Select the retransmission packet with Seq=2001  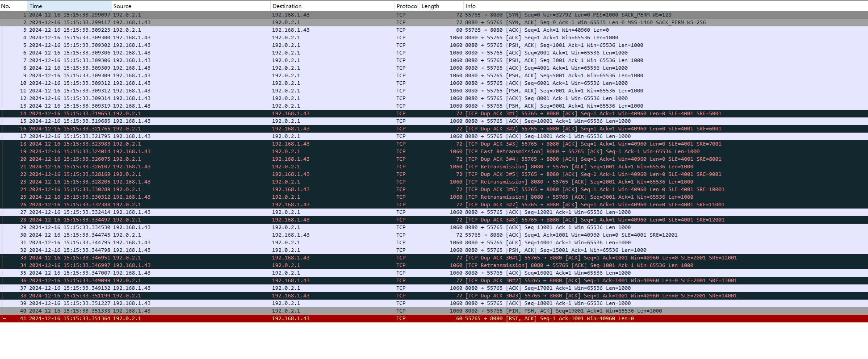434,182
